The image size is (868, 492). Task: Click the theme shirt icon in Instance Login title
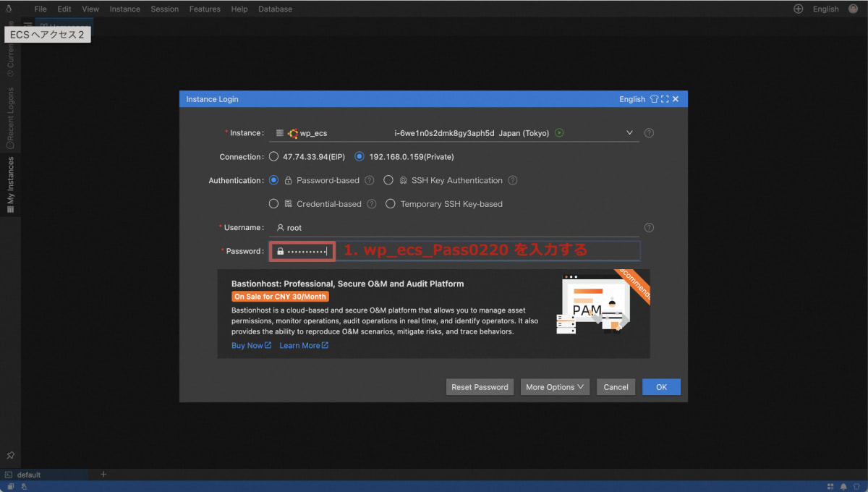[x=654, y=99]
